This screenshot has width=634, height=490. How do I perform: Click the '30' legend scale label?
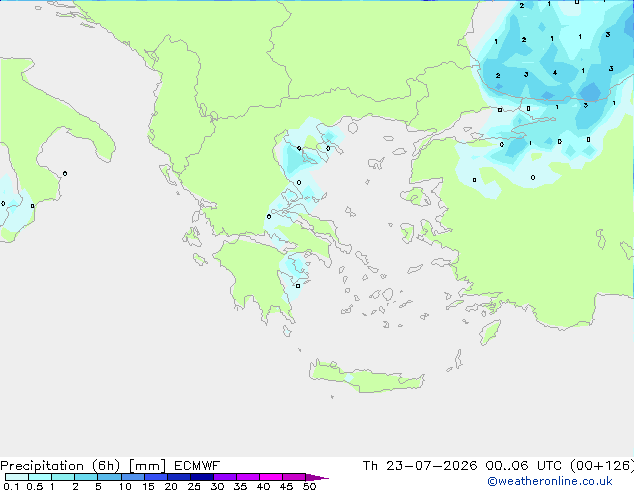[x=217, y=486]
